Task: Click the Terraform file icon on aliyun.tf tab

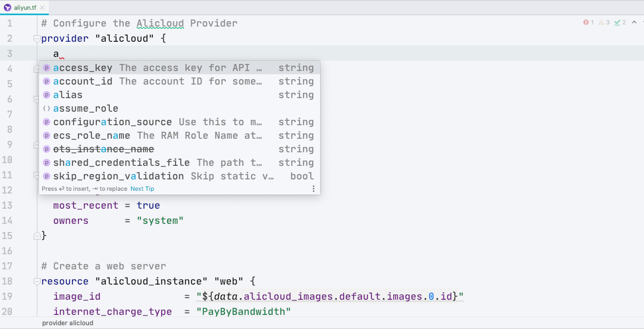Action: [x=8, y=8]
